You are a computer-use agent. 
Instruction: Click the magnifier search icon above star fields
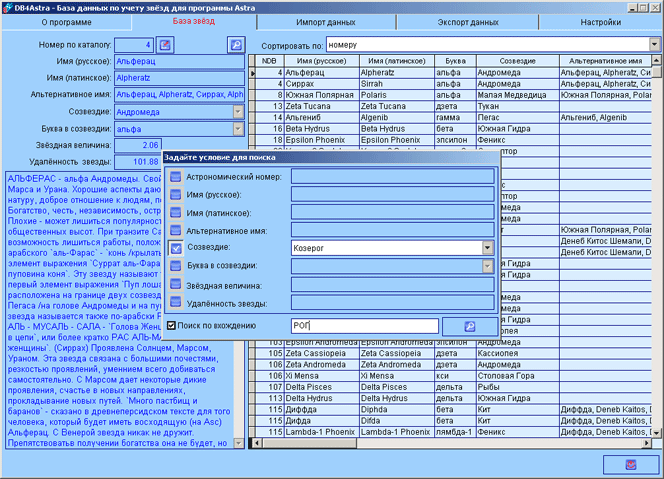coord(235,45)
